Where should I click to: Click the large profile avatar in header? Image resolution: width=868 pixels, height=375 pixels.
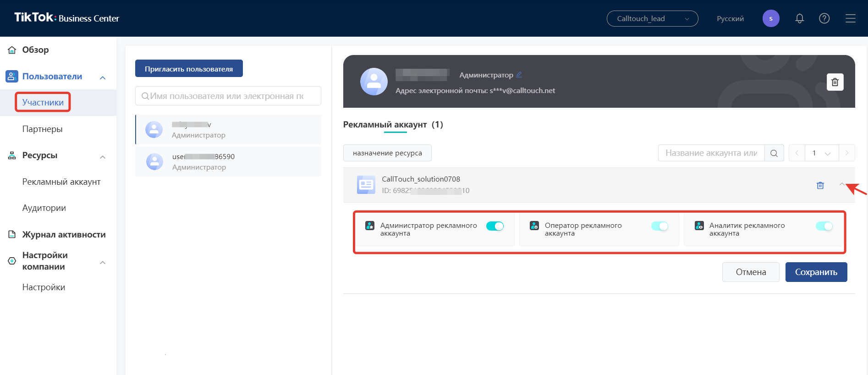click(374, 82)
